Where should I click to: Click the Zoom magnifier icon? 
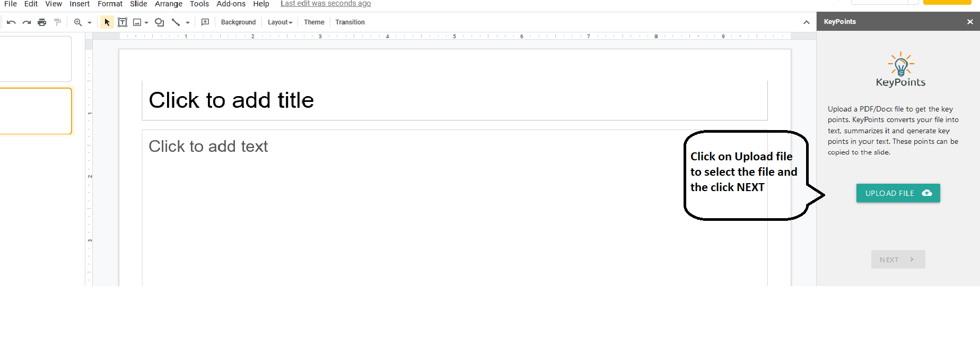pos(78,22)
